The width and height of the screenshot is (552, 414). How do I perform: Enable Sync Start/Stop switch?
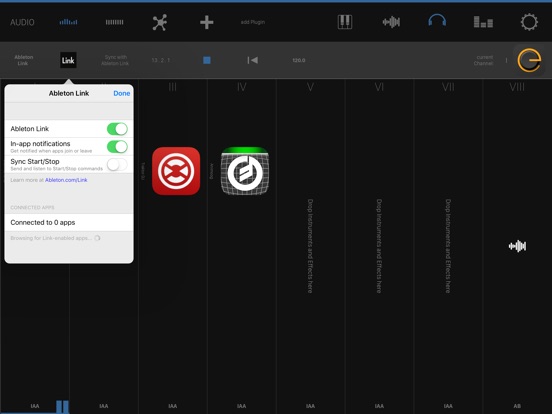tap(117, 164)
